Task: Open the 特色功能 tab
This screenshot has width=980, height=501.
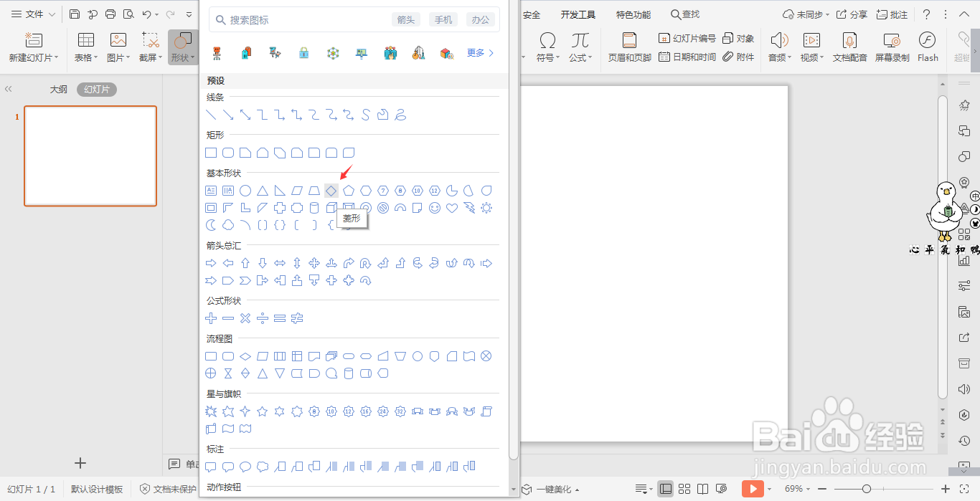Action: coord(633,14)
